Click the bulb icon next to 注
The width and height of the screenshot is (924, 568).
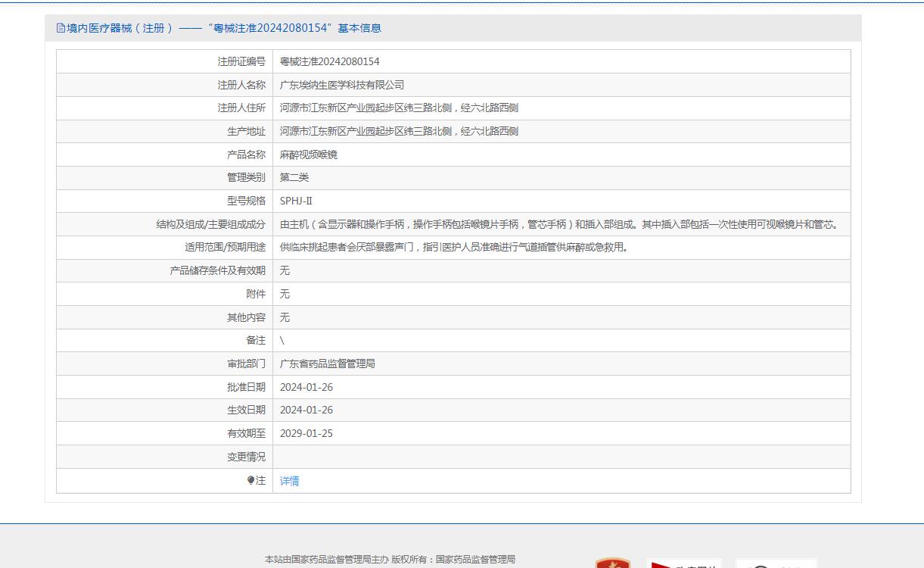click(x=250, y=480)
